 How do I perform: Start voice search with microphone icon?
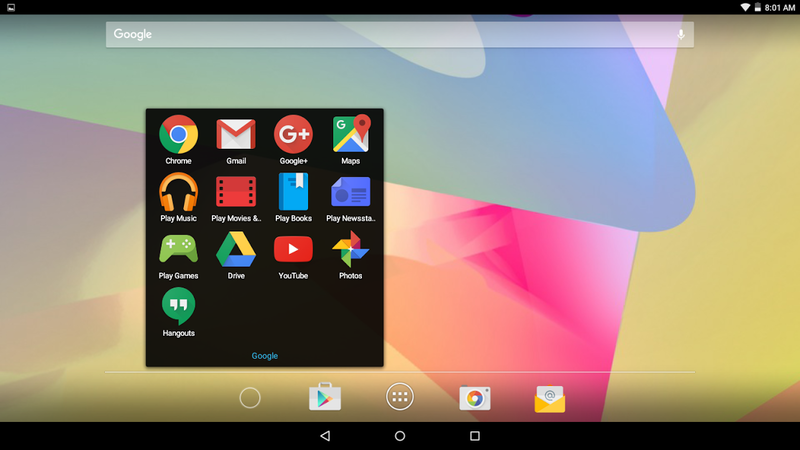681,35
